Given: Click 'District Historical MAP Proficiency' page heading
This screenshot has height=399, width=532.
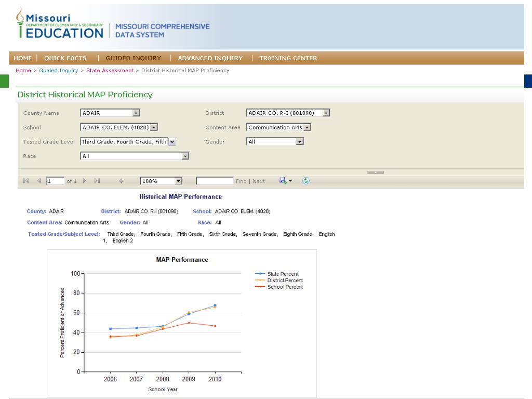Looking at the screenshot, I should pos(85,95).
